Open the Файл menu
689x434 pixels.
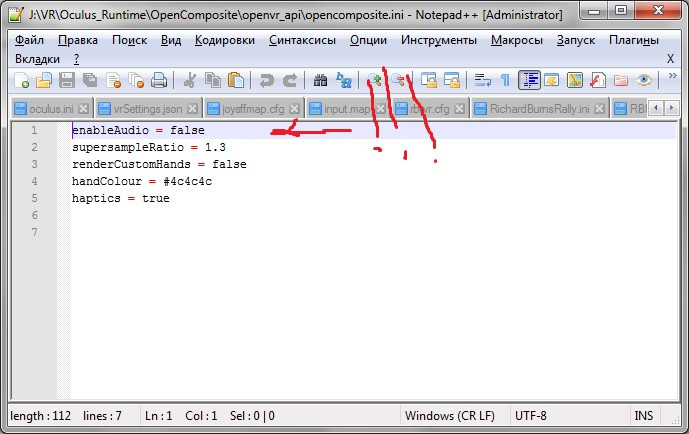pos(29,40)
